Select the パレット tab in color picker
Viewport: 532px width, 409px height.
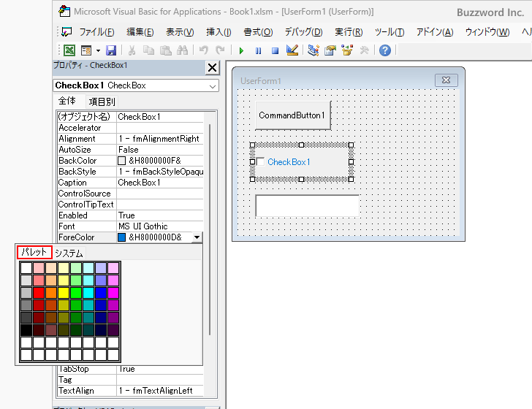point(34,252)
